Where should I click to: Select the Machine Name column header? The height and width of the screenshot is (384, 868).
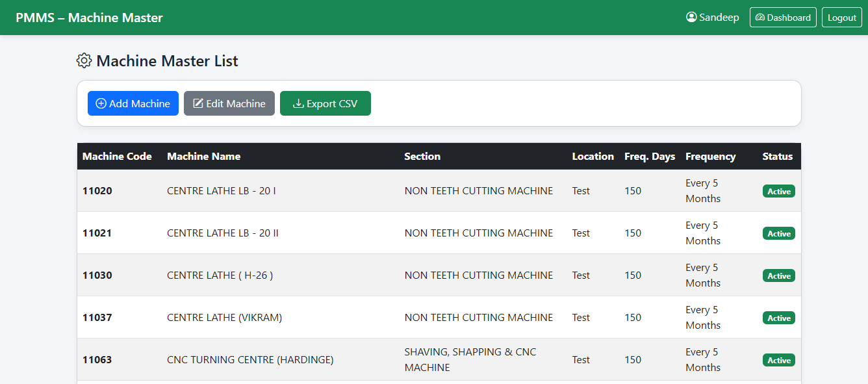pos(203,157)
